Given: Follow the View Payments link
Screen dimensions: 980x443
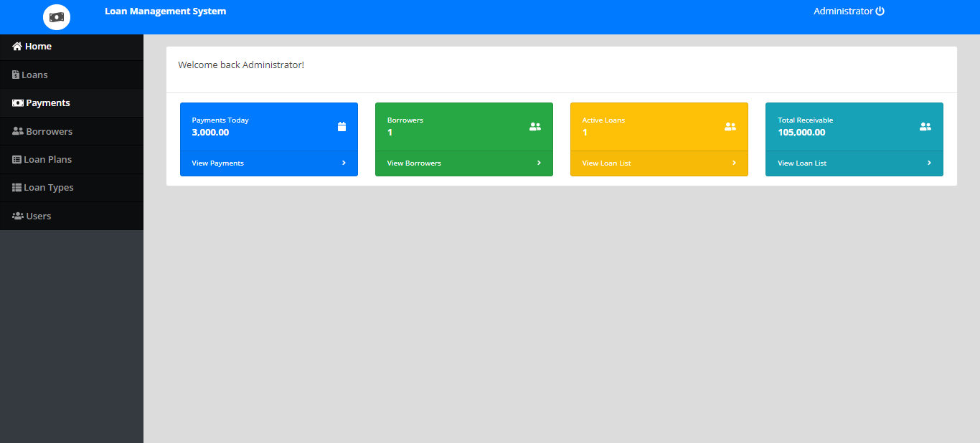Looking at the screenshot, I should pos(217,163).
